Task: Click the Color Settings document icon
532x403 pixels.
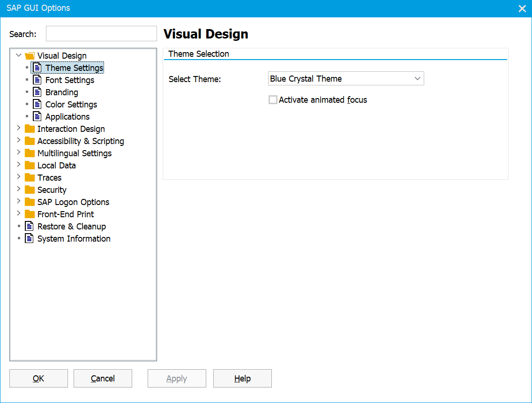Action: tap(37, 104)
